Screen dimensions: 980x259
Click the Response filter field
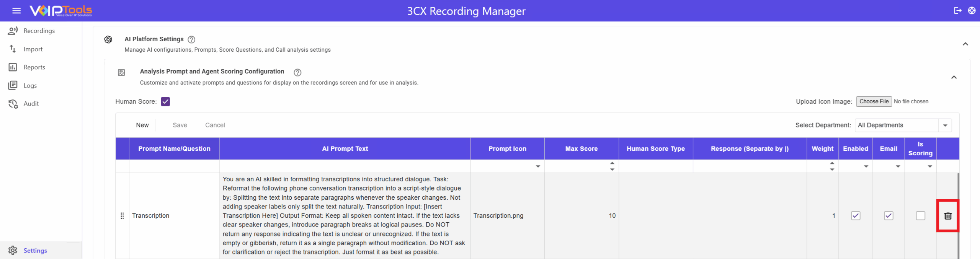click(750, 166)
